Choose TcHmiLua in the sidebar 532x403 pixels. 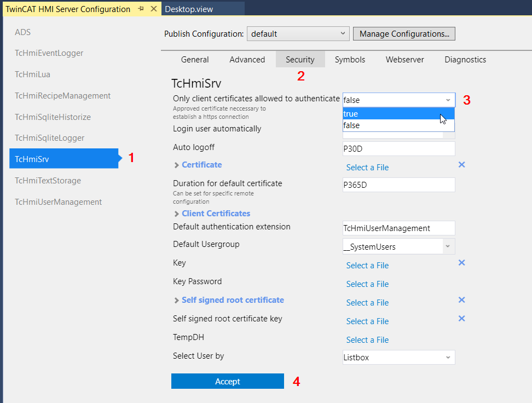(32, 74)
